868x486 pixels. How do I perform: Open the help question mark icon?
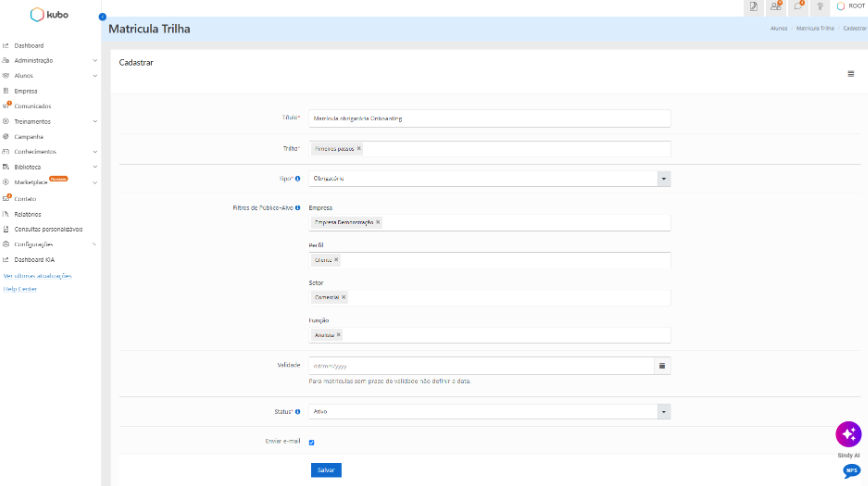tap(820, 7)
